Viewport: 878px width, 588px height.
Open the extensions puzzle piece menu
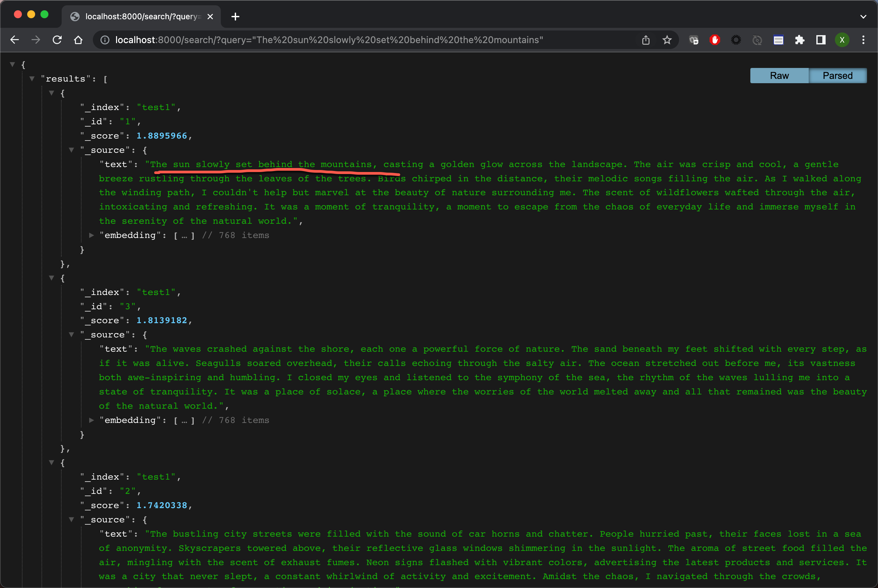pos(800,40)
